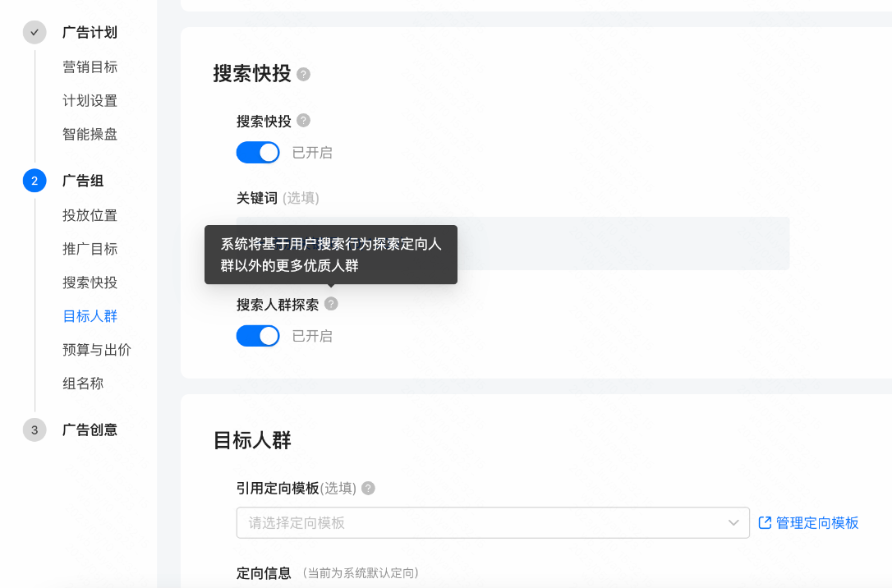Click the help icon beside 搜索快投 section title

pyautogui.click(x=303, y=73)
